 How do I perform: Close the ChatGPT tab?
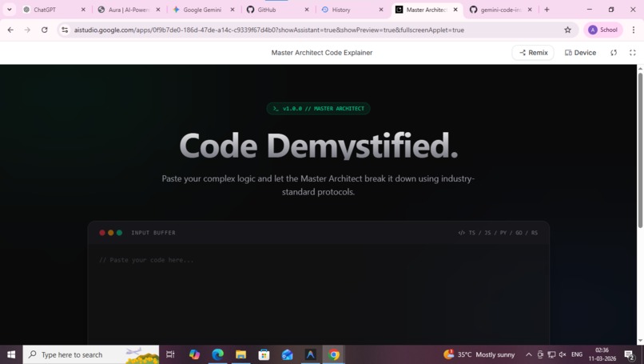83,10
